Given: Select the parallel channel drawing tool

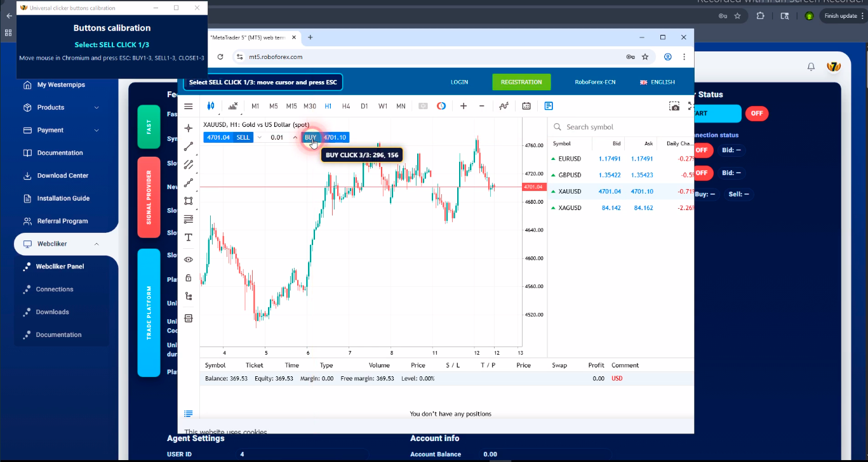Looking at the screenshot, I should pos(189,165).
